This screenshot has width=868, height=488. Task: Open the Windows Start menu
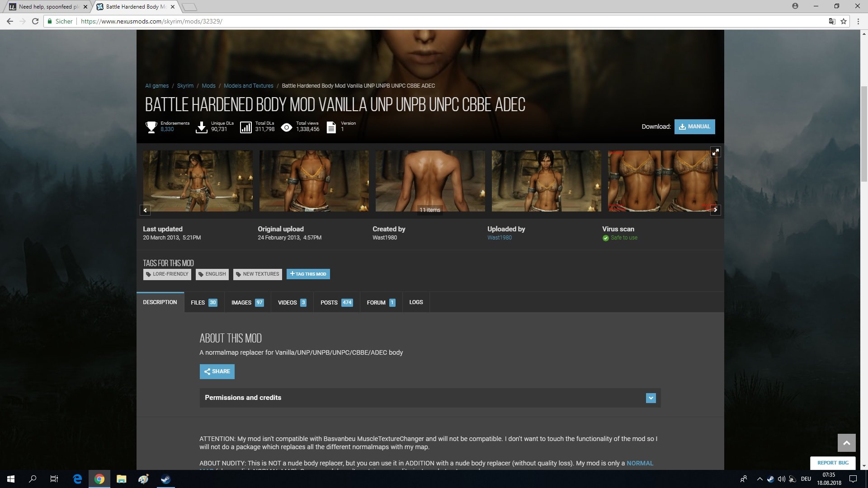coord(11,479)
